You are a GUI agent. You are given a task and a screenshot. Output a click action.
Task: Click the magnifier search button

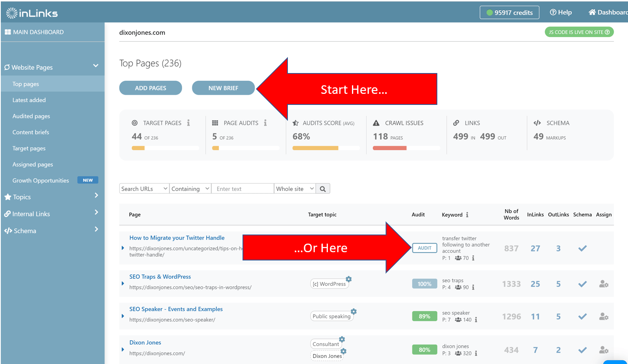click(x=323, y=189)
